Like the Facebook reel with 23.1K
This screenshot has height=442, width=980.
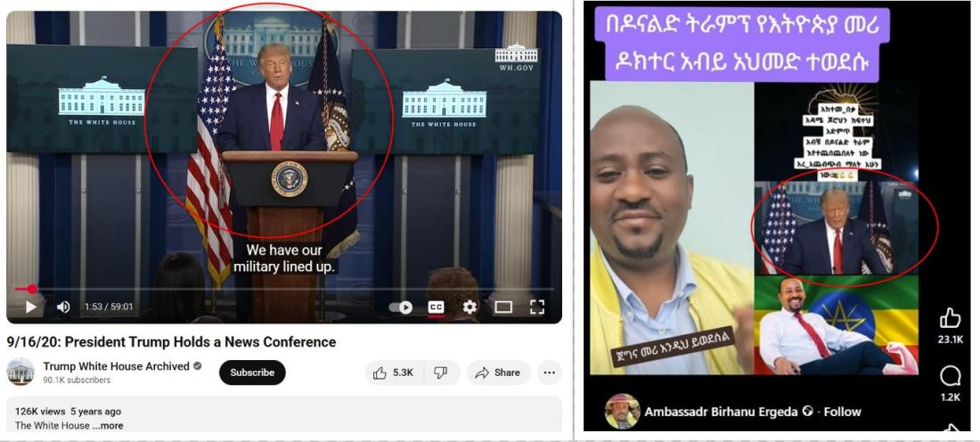coord(951,326)
